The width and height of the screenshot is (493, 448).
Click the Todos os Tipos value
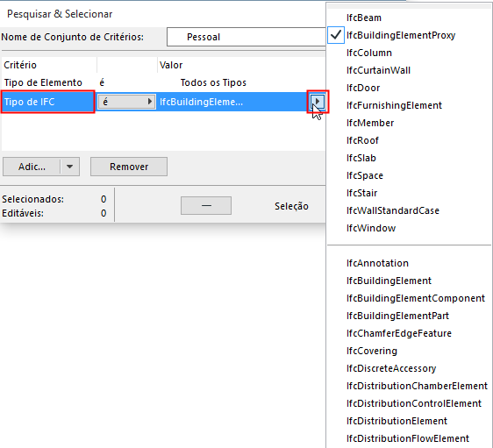[213, 82]
